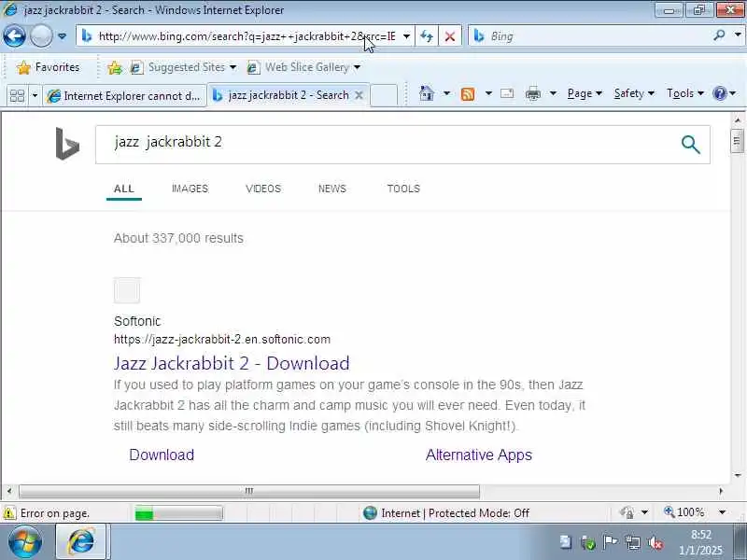Image resolution: width=747 pixels, height=560 pixels.
Task: Click the muted volume tray icon
Action: tap(655, 542)
